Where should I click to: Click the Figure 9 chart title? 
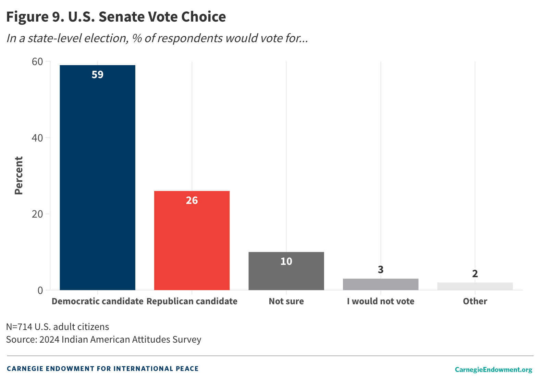(x=116, y=17)
